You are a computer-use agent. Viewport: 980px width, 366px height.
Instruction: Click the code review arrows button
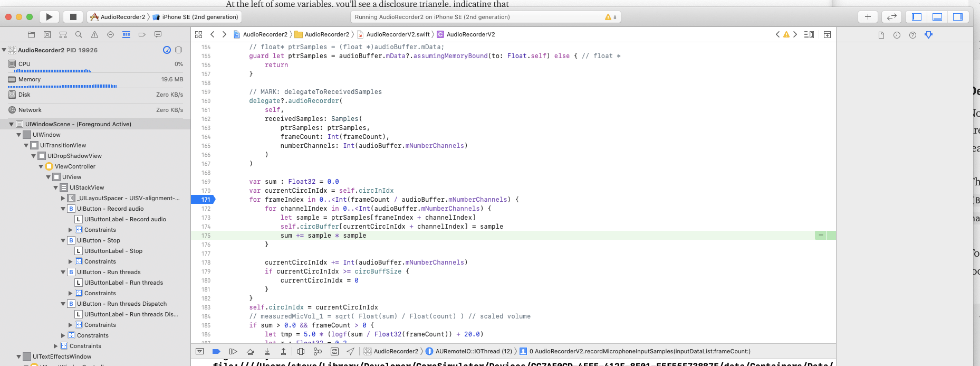pos(892,17)
